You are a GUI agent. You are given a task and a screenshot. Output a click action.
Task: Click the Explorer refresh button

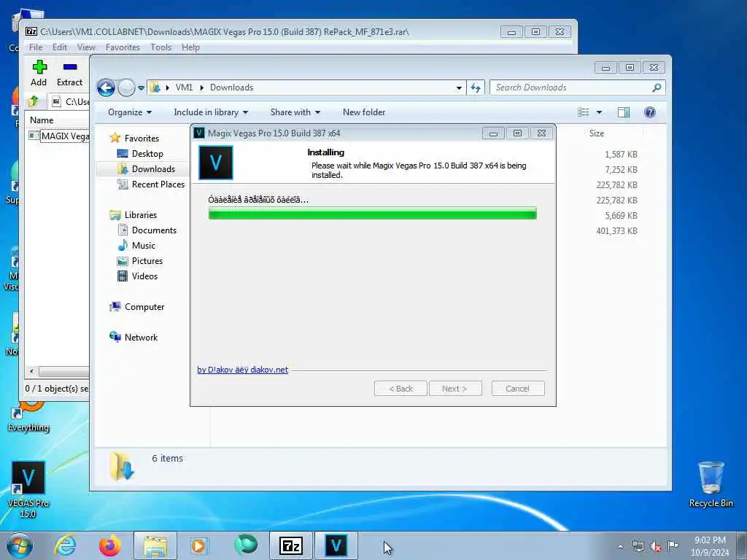[476, 87]
